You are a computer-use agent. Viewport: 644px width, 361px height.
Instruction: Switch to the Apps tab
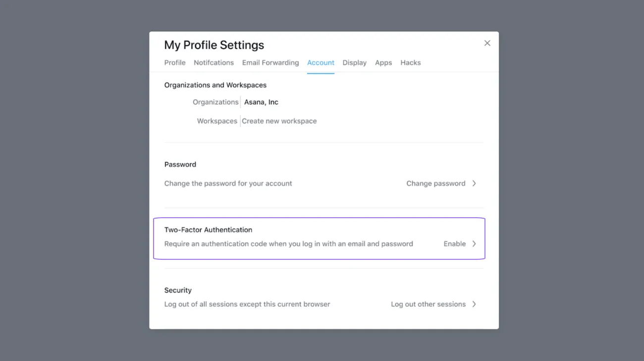(383, 62)
